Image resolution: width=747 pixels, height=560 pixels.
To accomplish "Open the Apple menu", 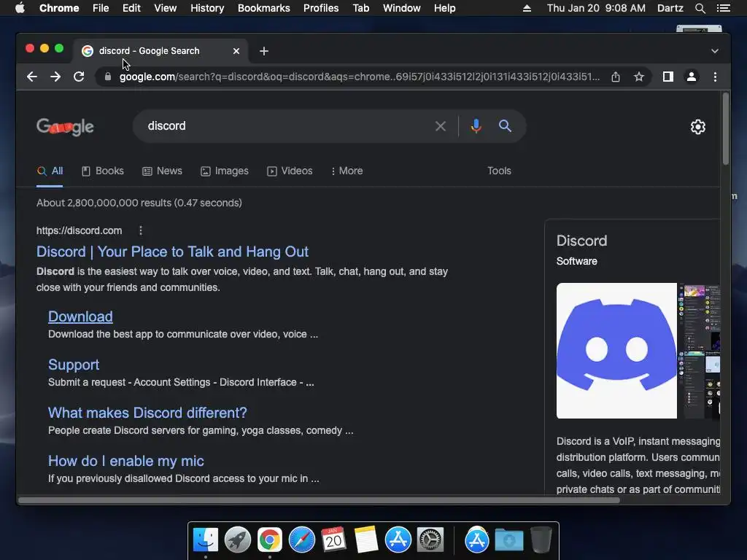I will (20, 8).
